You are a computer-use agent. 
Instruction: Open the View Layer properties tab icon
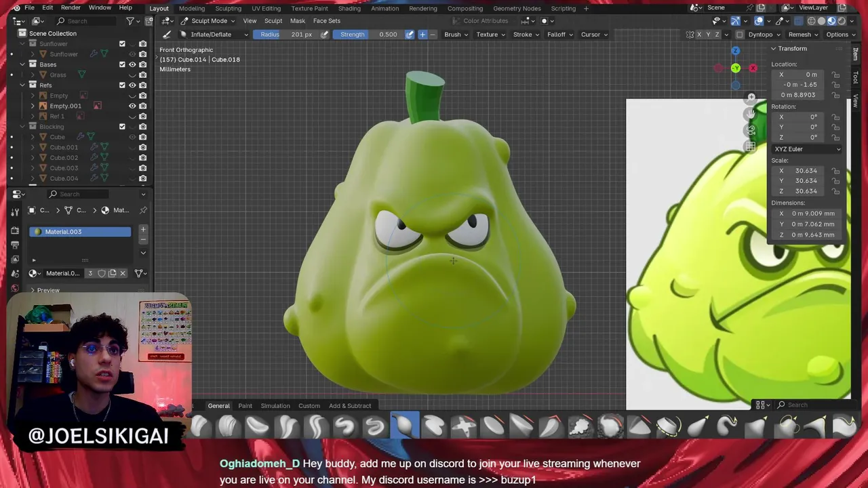(x=15, y=260)
